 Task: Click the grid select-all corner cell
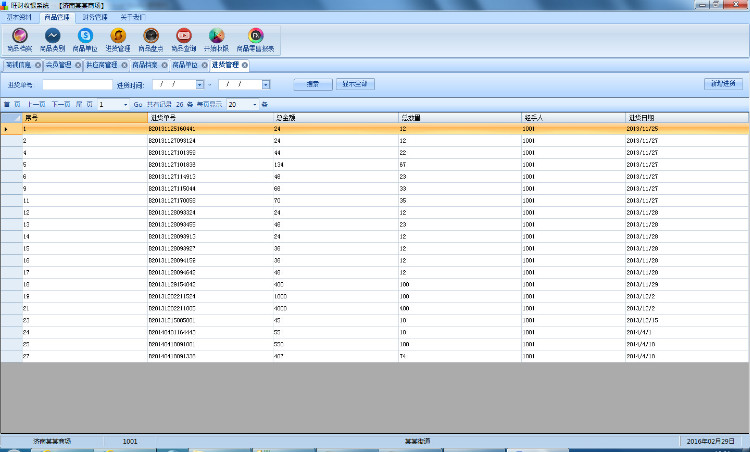pyautogui.click(x=11, y=118)
